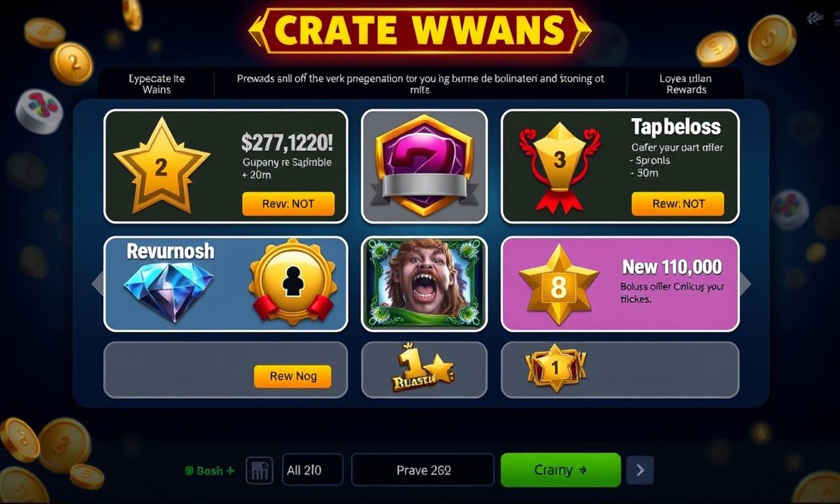This screenshot has height=504, width=840.
Task: Open the Lypecate lte Wains tab
Action: (x=157, y=84)
